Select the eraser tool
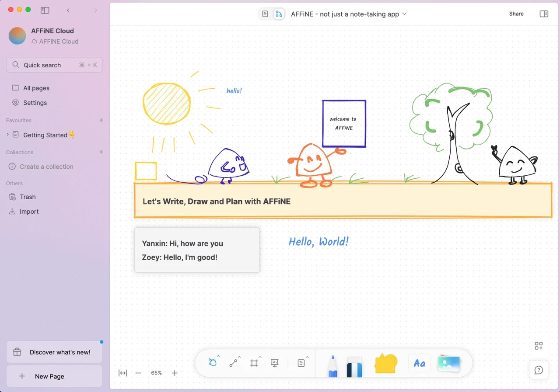Screen dimensions: 560x392 point(354,366)
